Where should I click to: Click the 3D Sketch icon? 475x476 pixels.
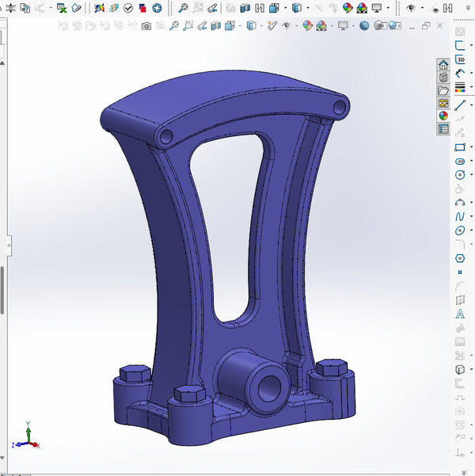click(459, 60)
